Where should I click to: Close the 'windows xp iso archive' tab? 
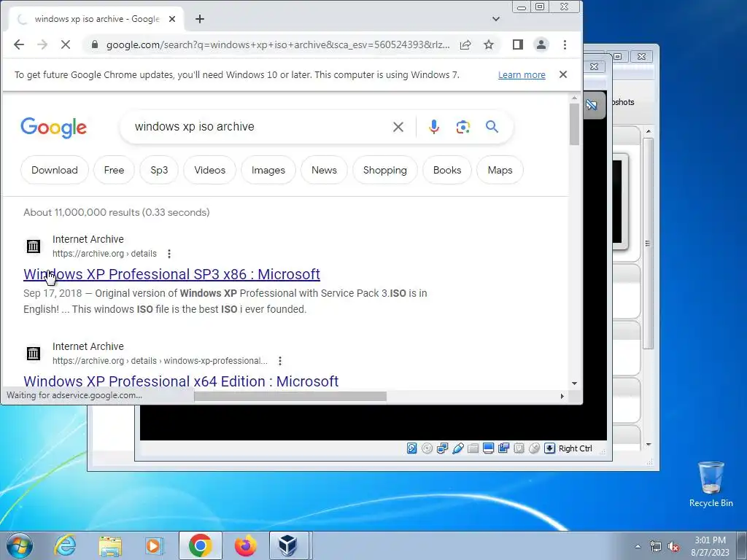point(172,19)
